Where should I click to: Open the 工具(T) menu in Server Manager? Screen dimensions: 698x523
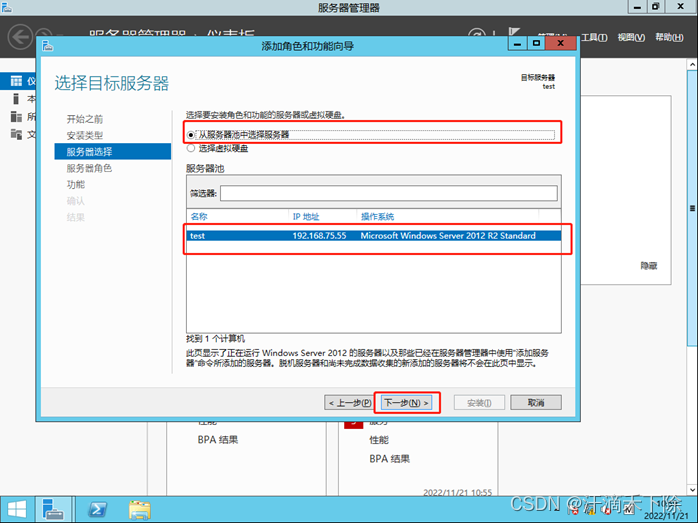click(x=594, y=37)
